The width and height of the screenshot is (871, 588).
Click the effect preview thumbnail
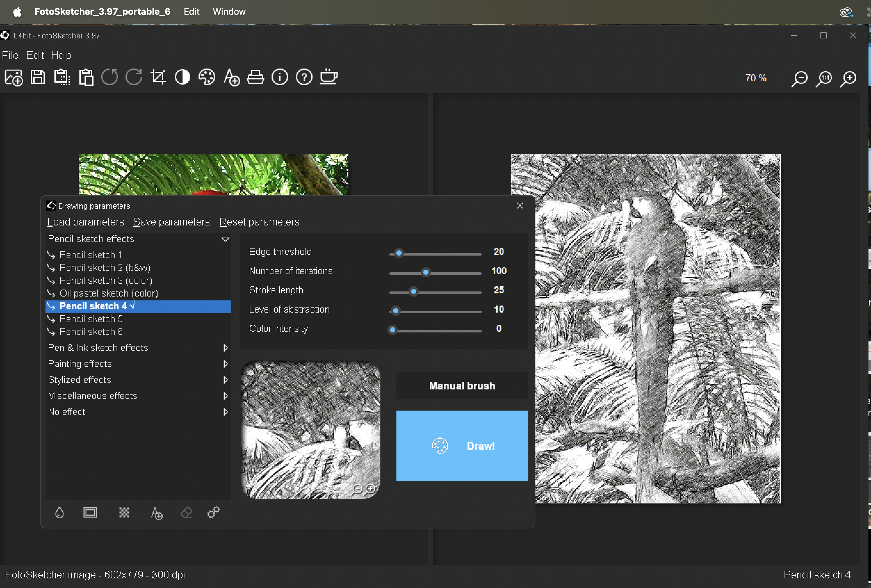[311, 429]
